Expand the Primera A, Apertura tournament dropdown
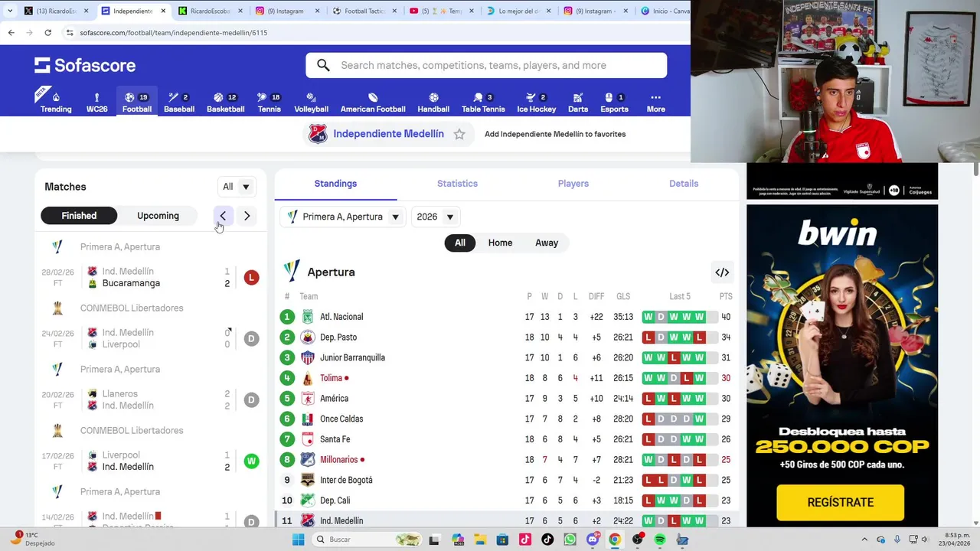 [343, 217]
